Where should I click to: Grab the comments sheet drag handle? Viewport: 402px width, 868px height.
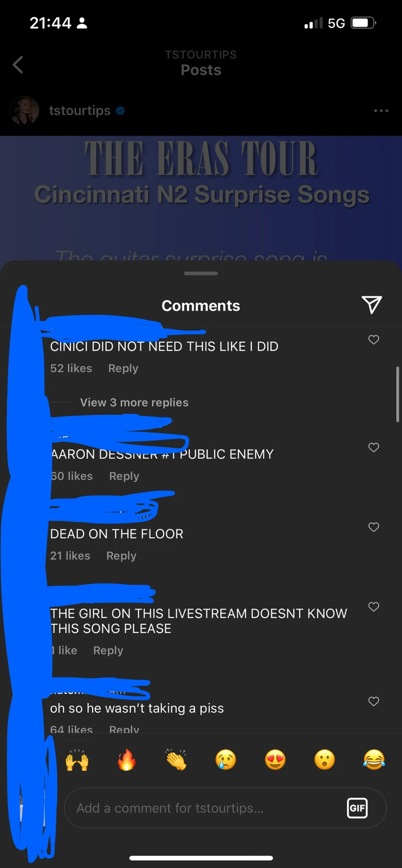[201, 273]
